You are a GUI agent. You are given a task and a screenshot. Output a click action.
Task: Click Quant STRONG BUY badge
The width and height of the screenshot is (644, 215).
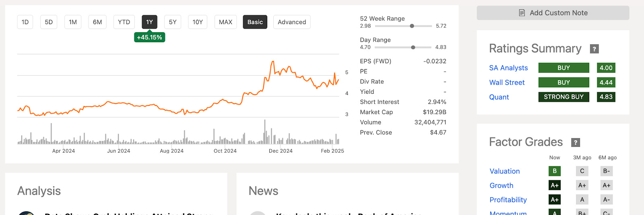[x=563, y=97]
